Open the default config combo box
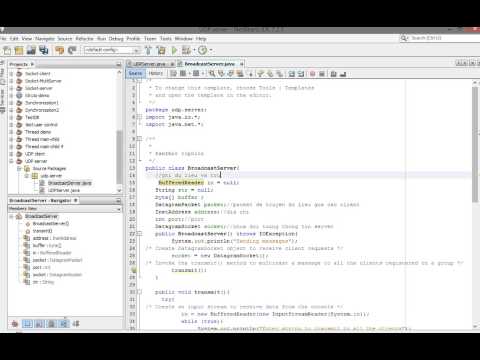This screenshot has height=360, width=480. pos(113,50)
